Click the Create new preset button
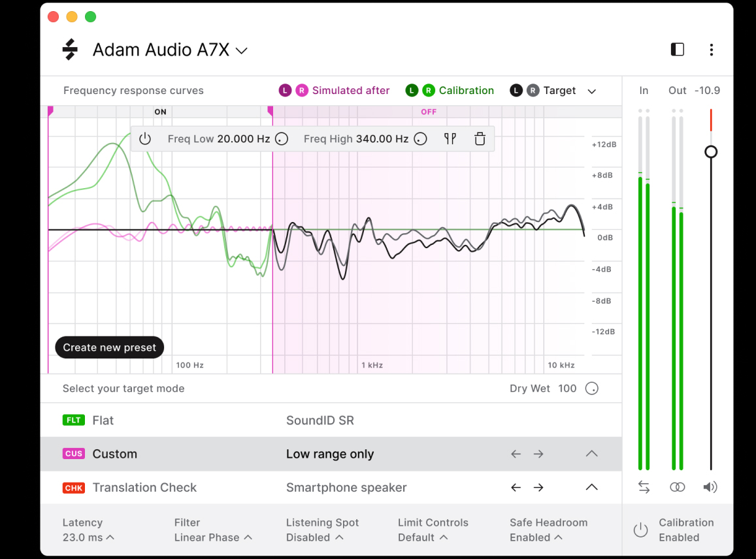756x559 pixels. (110, 347)
